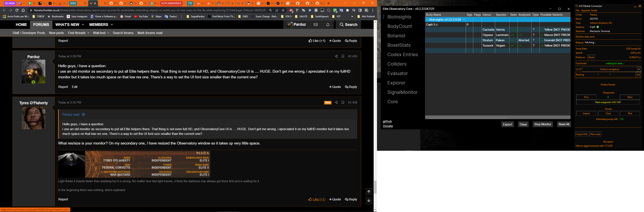Jump to quoted Parduz post arrow icon
This screenshot has height=212, width=644.
(83, 114)
